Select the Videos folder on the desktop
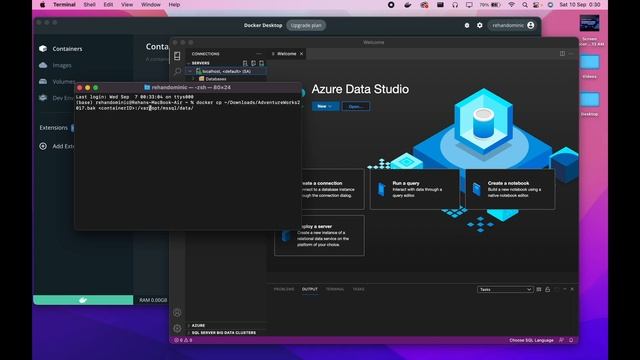Screen dimensions: 640x360 click(589, 63)
